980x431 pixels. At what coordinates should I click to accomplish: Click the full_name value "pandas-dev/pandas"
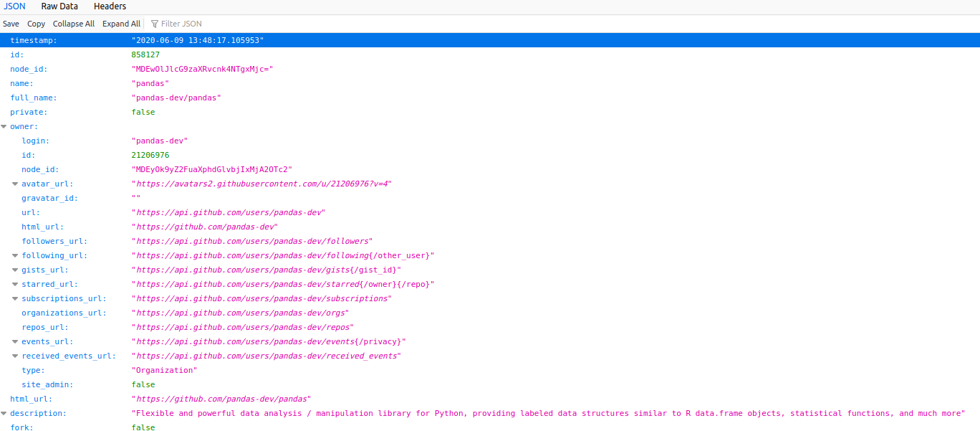[x=176, y=98]
